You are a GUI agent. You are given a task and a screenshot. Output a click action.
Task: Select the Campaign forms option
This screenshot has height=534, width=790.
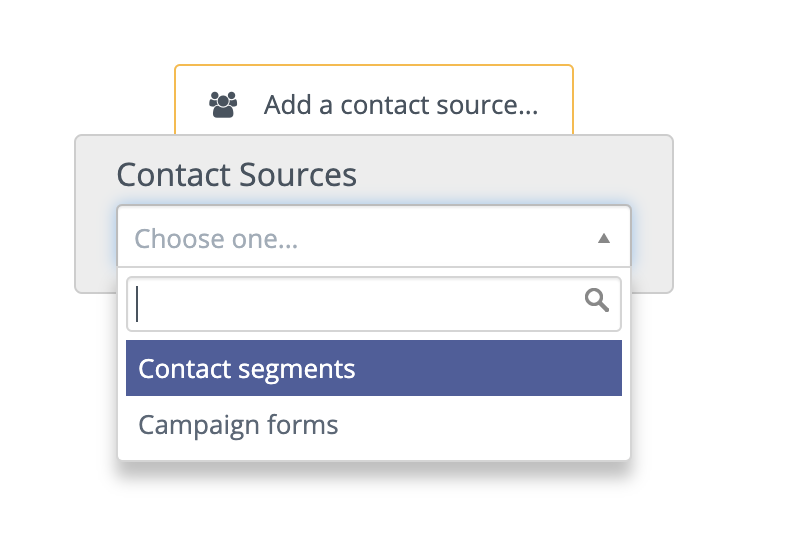pos(374,425)
